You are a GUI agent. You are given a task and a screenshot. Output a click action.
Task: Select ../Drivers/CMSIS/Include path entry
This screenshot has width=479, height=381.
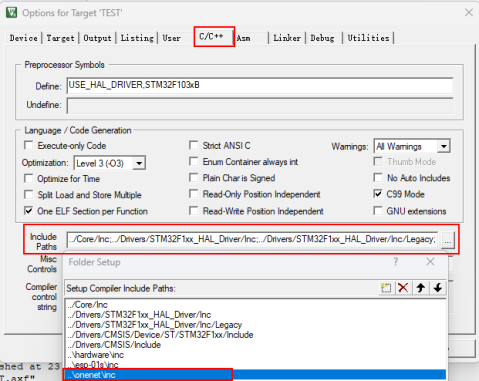[255, 344]
